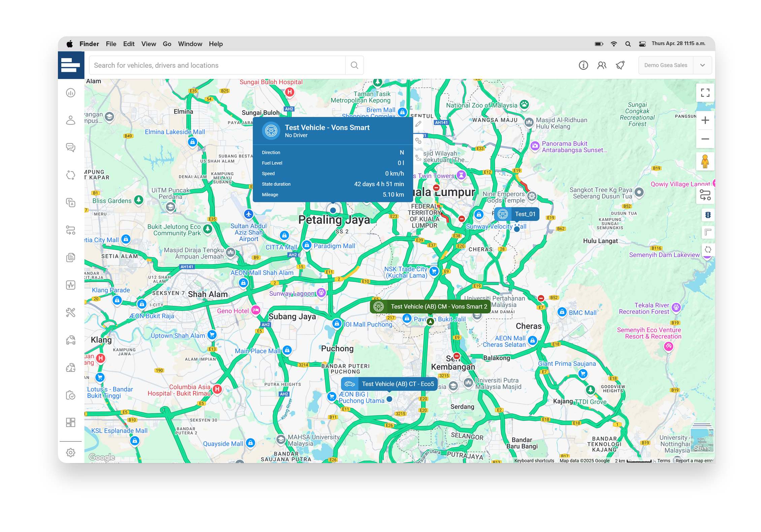Open the activity pulse icon in sidebar

click(x=71, y=285)
